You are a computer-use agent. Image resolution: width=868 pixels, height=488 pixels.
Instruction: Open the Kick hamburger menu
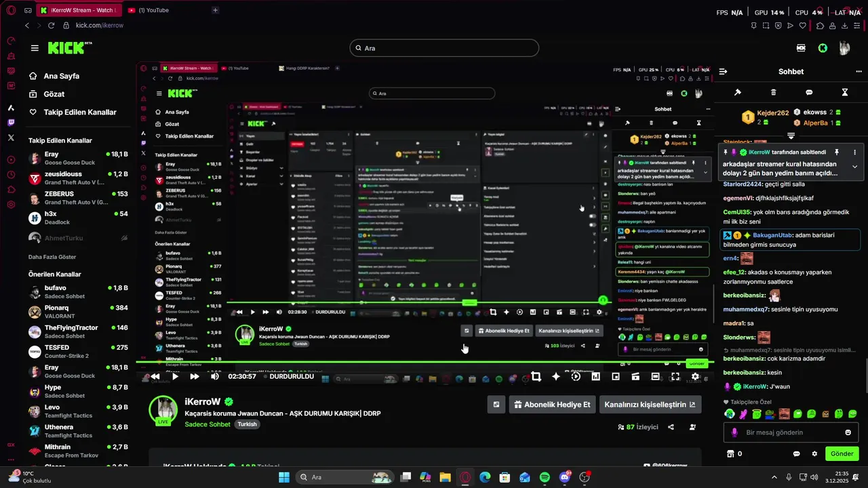coord(35,48)
